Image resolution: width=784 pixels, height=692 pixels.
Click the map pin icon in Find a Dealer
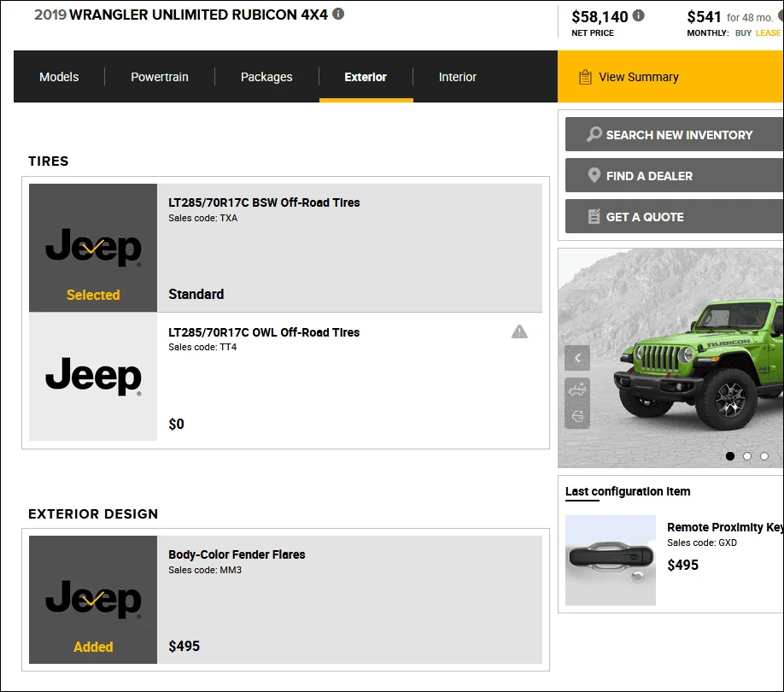[594, 175]
